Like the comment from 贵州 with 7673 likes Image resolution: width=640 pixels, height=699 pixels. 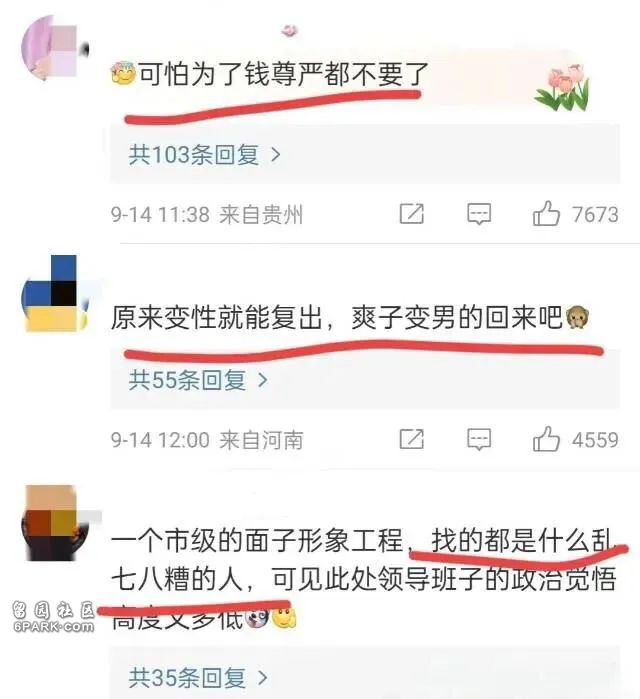click(x=546, y=214)
